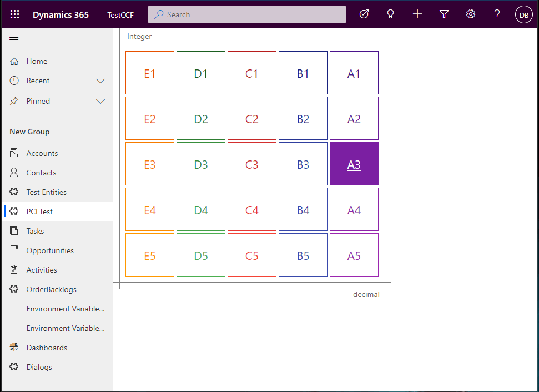The height and width of the screenshot is (392, 539).
Task: Open Opportunities in the sidebar
Action: [x=50, y=250]
